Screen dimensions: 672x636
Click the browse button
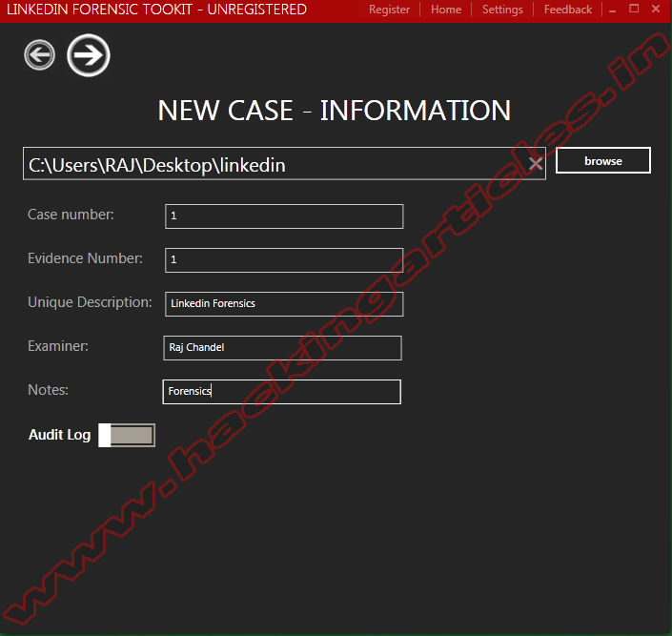point(603,161)
